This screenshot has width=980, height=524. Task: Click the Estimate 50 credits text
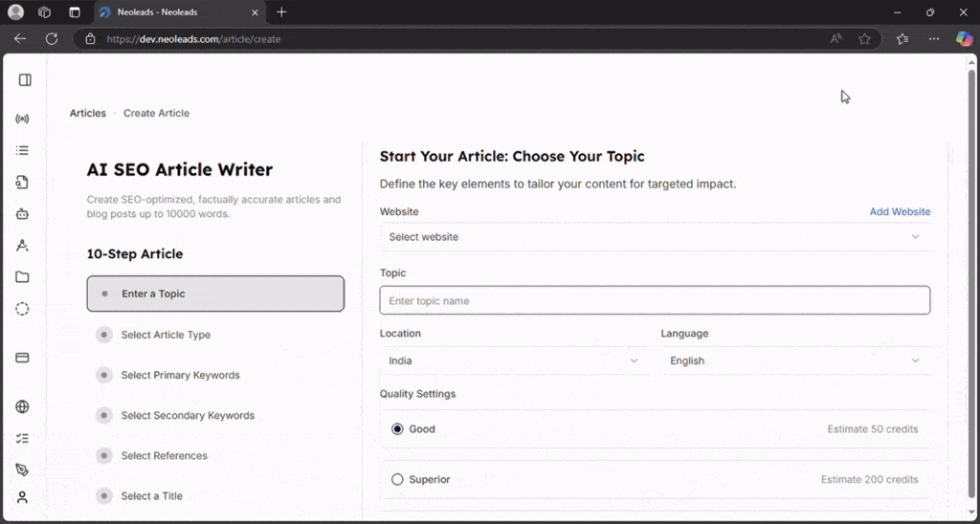pos(873,429)
